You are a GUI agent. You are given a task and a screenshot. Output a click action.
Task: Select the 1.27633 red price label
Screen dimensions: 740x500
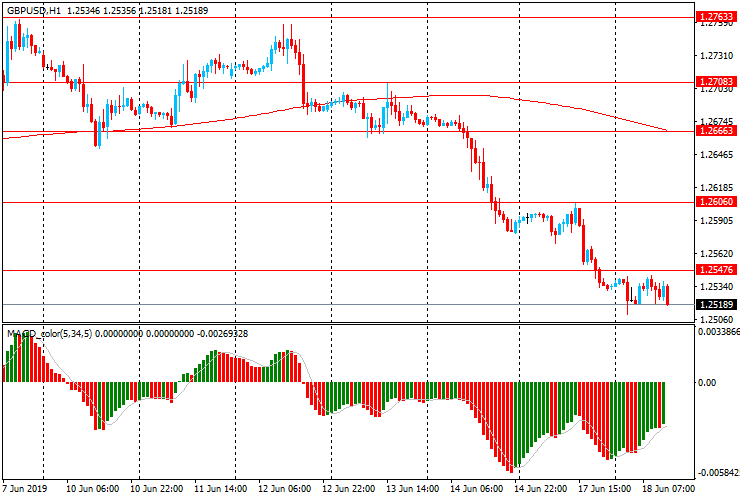pyautogui.click(x=716, y=17)
